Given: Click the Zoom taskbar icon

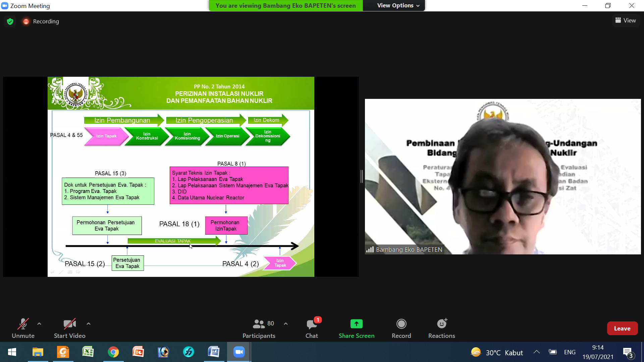Looking at the screenshot, I should [x=239, y=352].
